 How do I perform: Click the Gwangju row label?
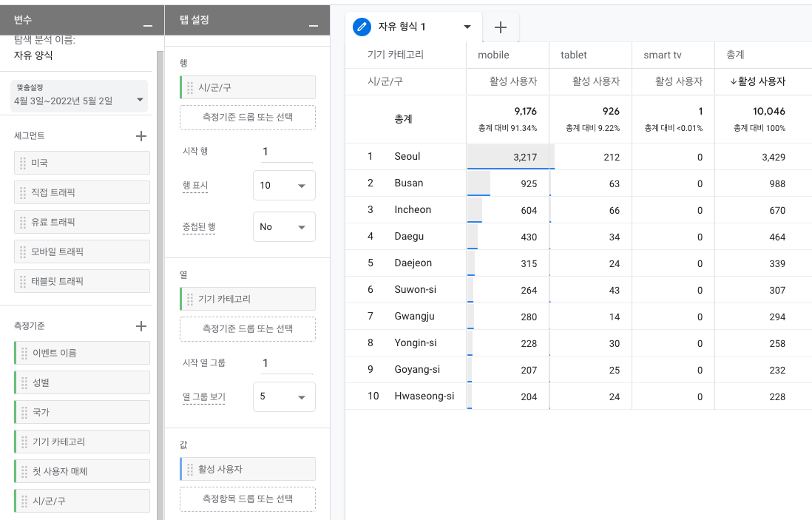[x=414, y=317]
